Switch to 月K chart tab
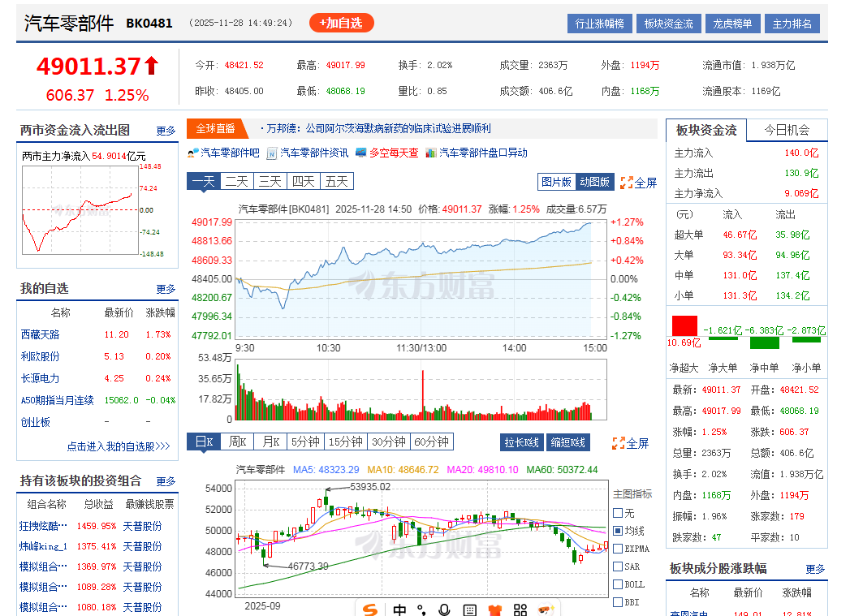The width and height of the screenshot is (850, 616). 270,442
